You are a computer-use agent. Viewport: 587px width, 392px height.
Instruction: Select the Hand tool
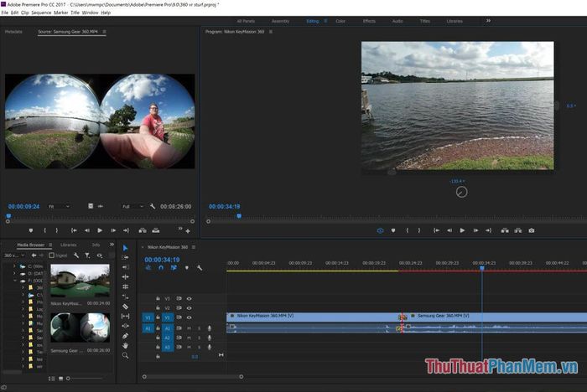126,346
